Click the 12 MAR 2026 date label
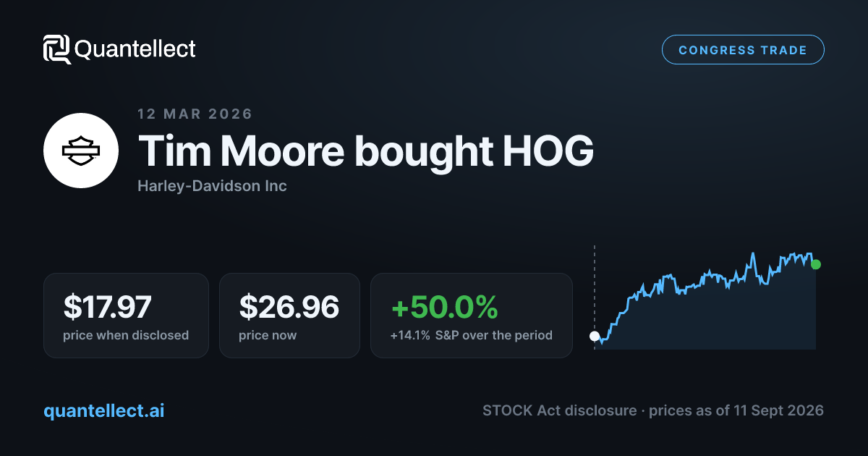Image resolution: width=868 pixels, height=456 pixels. (195, 114)
